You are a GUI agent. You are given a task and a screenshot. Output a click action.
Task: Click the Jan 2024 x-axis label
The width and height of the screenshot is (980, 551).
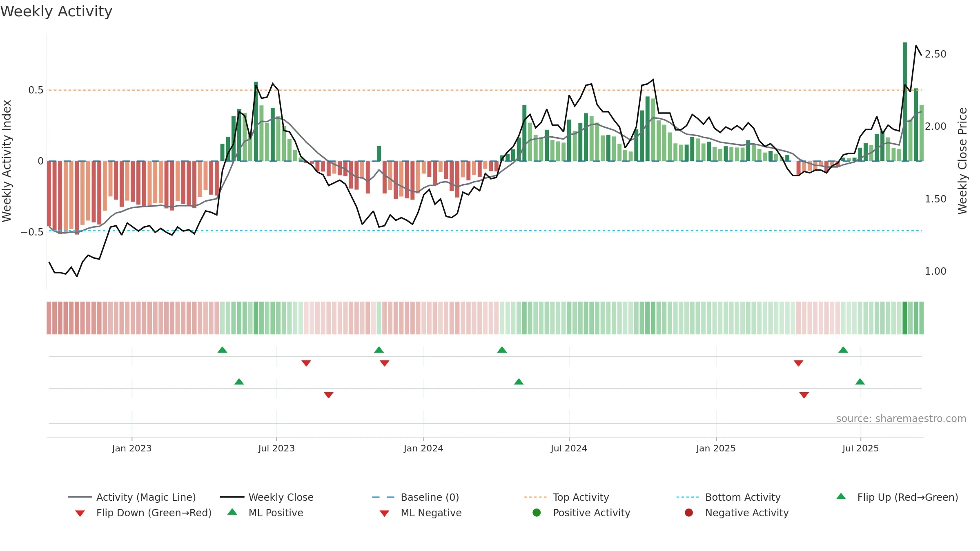tap(423, 448)
